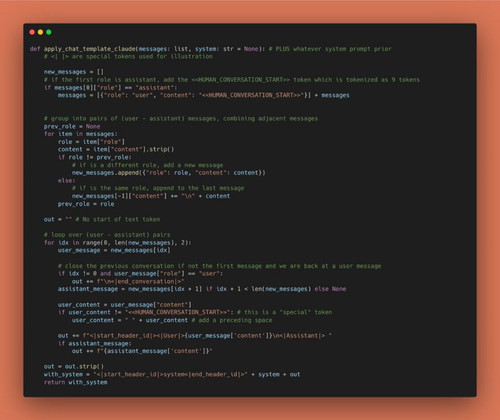Select the comment "No start of text token"
500x420 pixels.
[118, 219]
